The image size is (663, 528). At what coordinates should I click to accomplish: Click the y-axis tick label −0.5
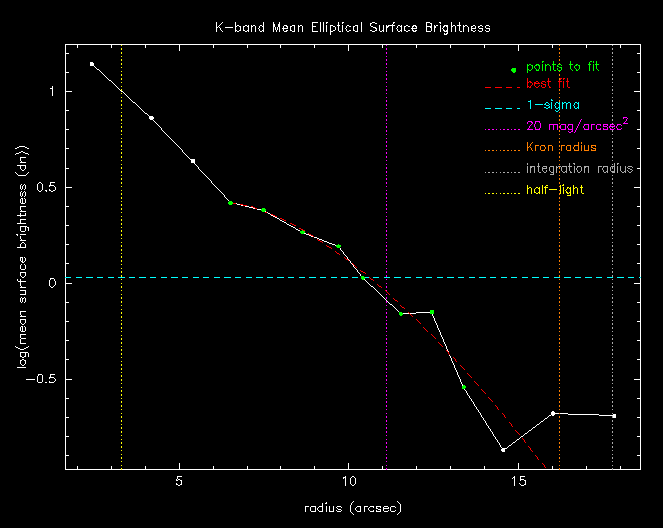point(42,379)
